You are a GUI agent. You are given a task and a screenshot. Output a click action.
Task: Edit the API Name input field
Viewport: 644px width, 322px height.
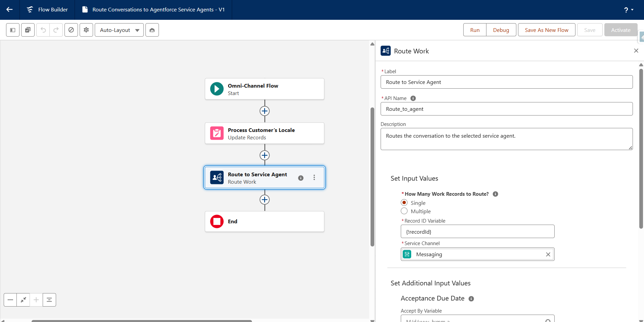pos(507,109)
